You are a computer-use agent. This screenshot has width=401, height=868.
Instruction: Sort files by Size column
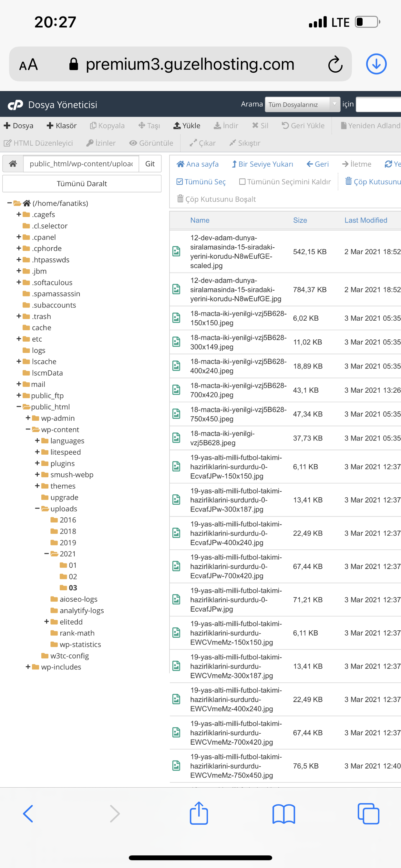pyautogui.click(x=300, y=220)
